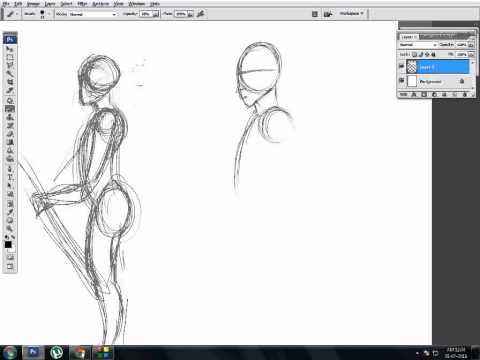Viewport: 480px width, 360px height.
Task: Launch Bridge from the options bar
Action: click(328, 14)
